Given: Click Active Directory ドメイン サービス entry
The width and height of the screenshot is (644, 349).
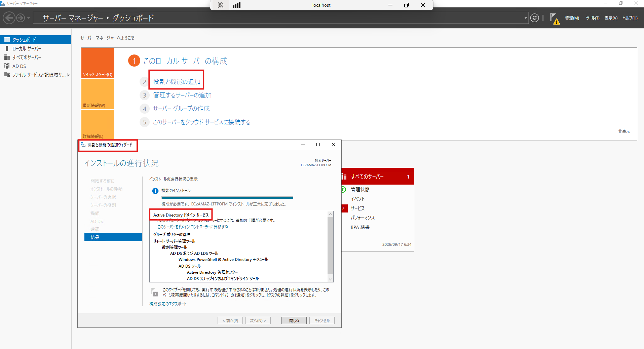Looking at the screenshot, I should (x=181, y=215).
